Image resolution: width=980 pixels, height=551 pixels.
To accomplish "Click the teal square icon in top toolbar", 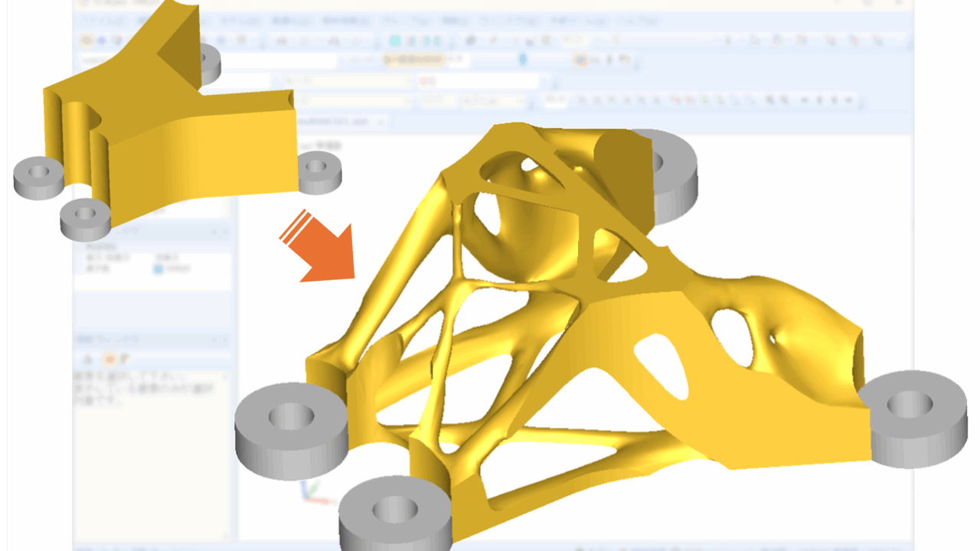I will pos(394,41).
